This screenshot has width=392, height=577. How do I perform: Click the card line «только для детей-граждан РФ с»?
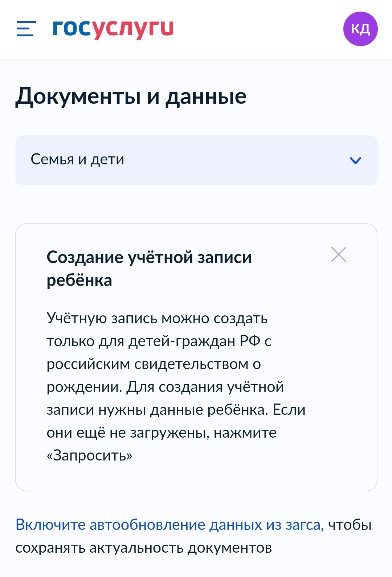pos(159,341)
